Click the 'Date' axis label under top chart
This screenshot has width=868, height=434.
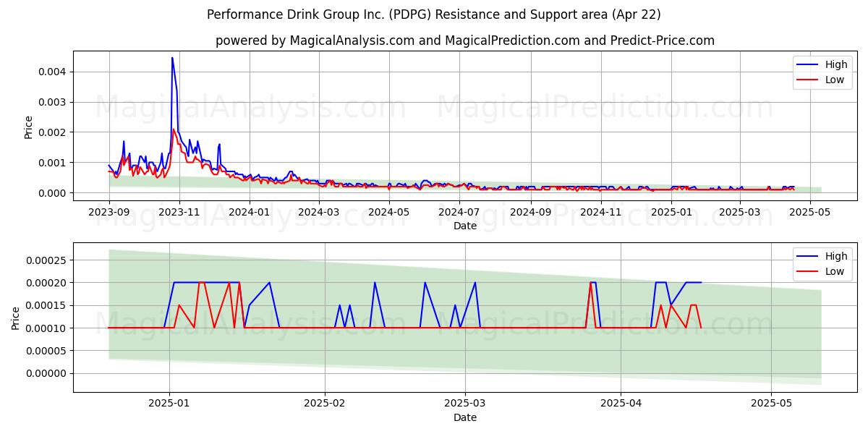pos(465,226)
